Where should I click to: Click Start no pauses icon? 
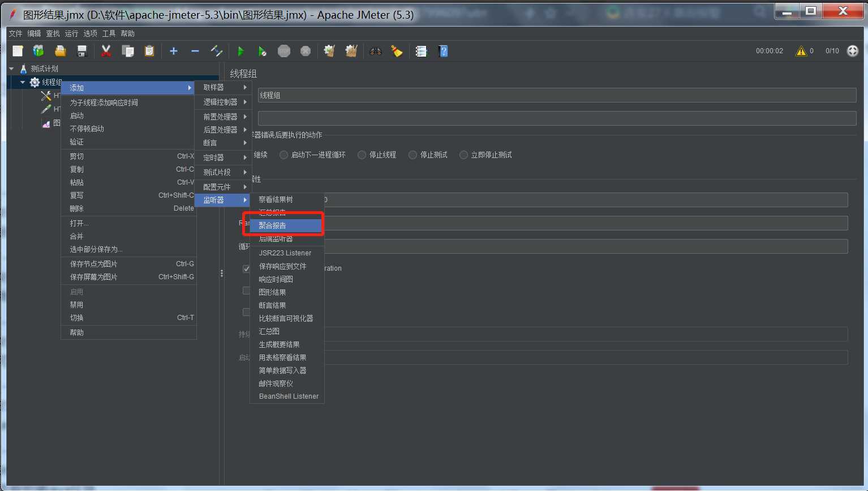(x=262, y=51)
